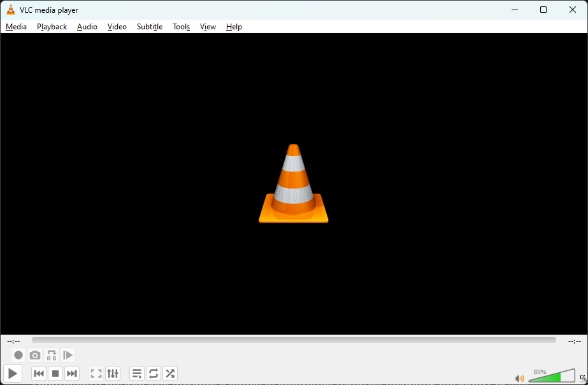Show the playlist panel
This screenshot has width=588, height=385.
pos(136,374)
